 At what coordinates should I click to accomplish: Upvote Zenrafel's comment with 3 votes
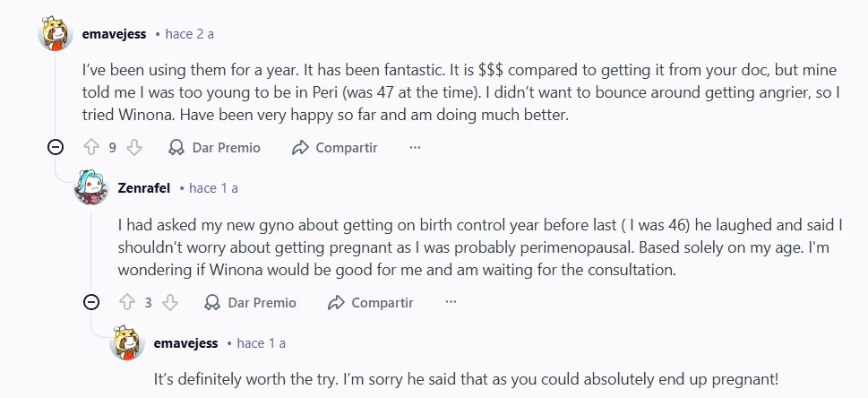(126, 302)
